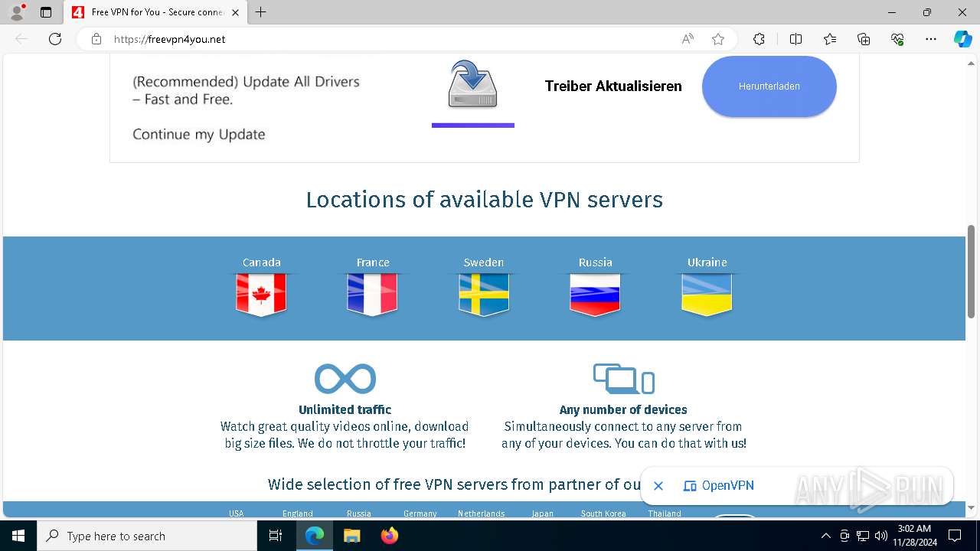980x551 pixels.
Task: Click Locations of available VPN servers heading
Action: pos(485,200)
